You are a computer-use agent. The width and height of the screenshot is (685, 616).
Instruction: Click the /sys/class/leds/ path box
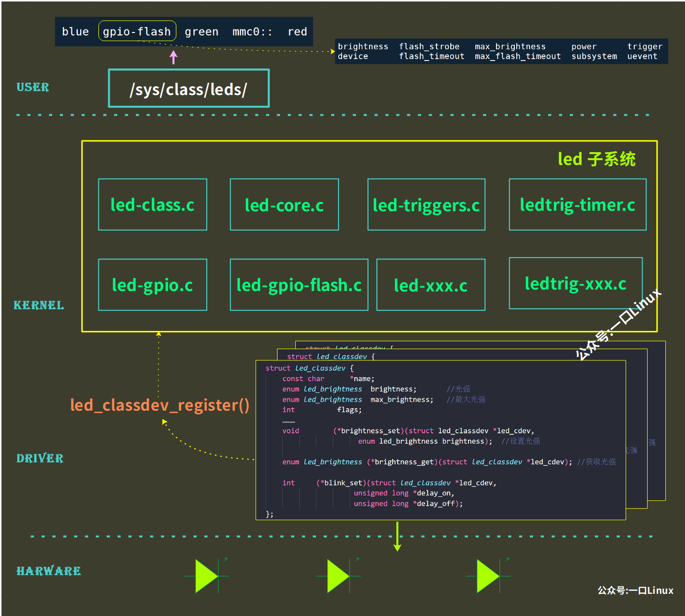click(x=188, y=89)
